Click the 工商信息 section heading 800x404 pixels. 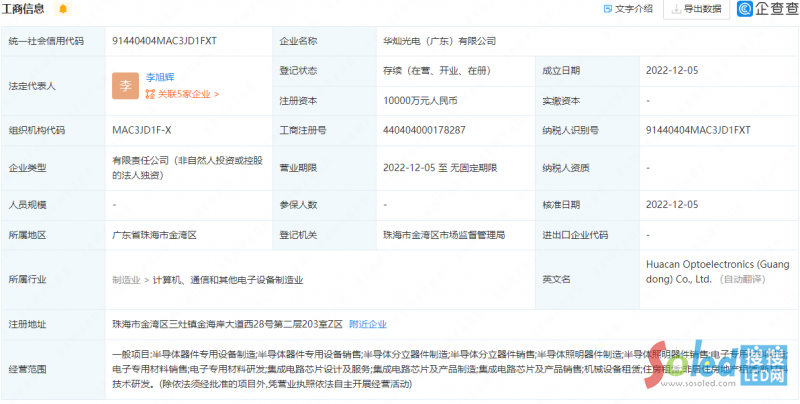coord(28,9)
